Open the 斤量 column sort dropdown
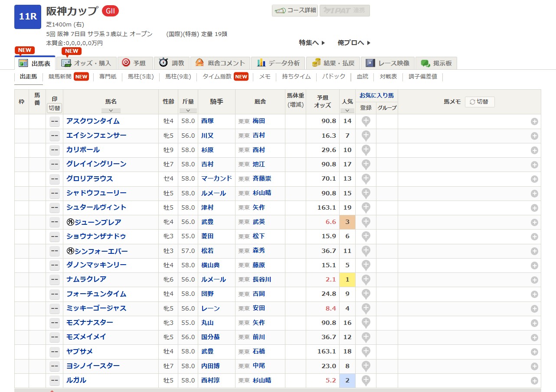Screen dimensions: 556x392 point(188,110)
